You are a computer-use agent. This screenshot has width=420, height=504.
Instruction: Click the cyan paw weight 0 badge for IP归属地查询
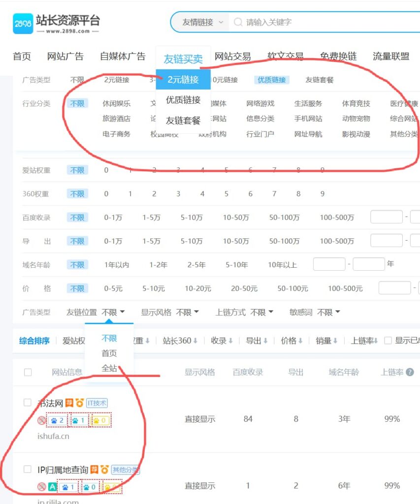pos(89,487)
